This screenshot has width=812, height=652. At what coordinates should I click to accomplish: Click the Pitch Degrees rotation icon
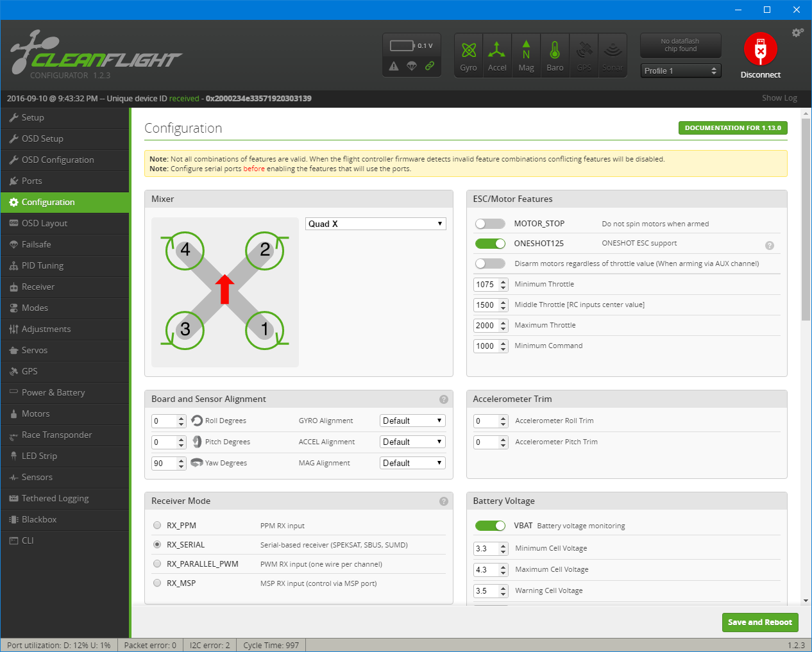[x=197, y=442]
